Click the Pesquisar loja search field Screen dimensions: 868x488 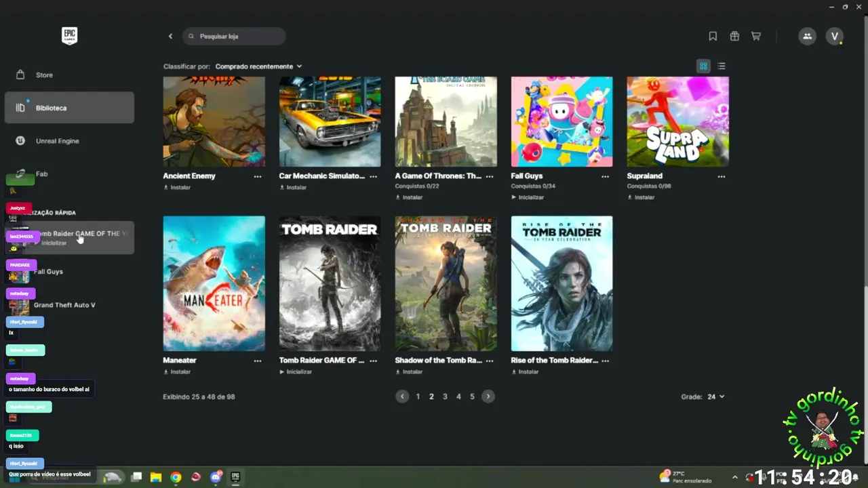click(x=234, y=36)
